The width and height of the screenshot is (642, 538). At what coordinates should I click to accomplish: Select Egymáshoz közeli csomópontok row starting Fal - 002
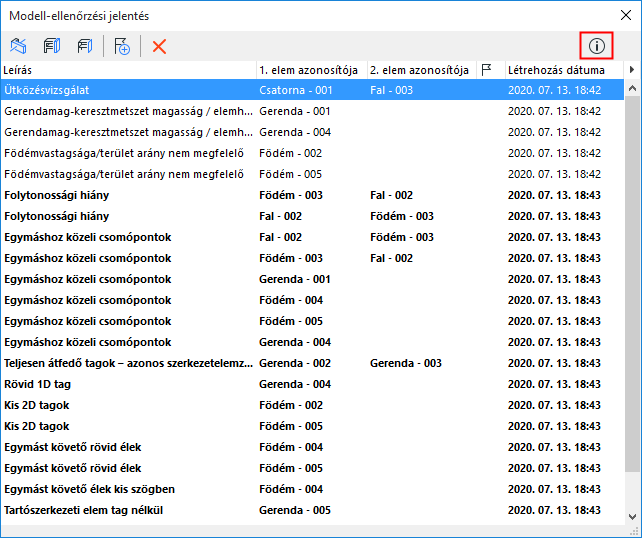pos(312,237)
